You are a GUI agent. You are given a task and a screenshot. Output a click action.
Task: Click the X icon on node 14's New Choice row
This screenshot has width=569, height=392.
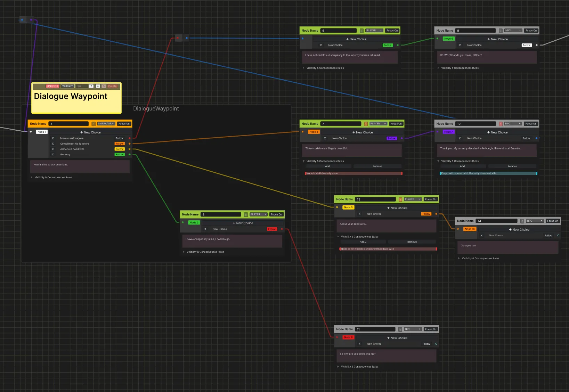click(481, 235)
